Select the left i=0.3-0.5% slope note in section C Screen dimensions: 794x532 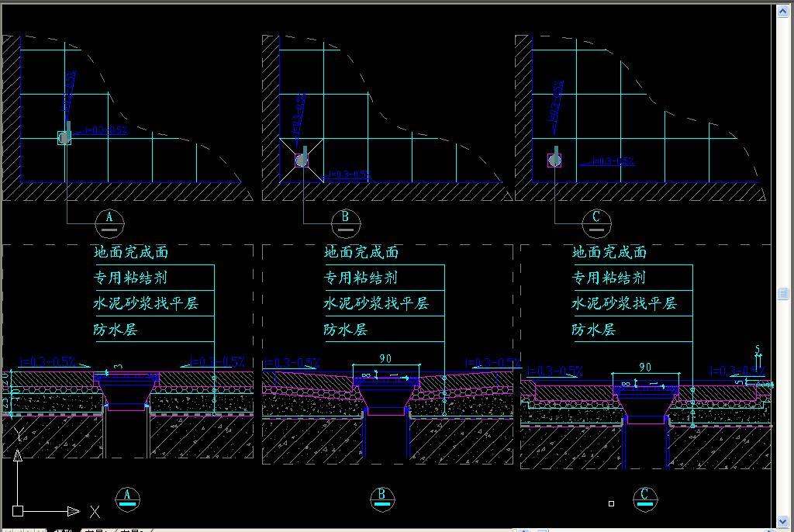pos(555,371)
